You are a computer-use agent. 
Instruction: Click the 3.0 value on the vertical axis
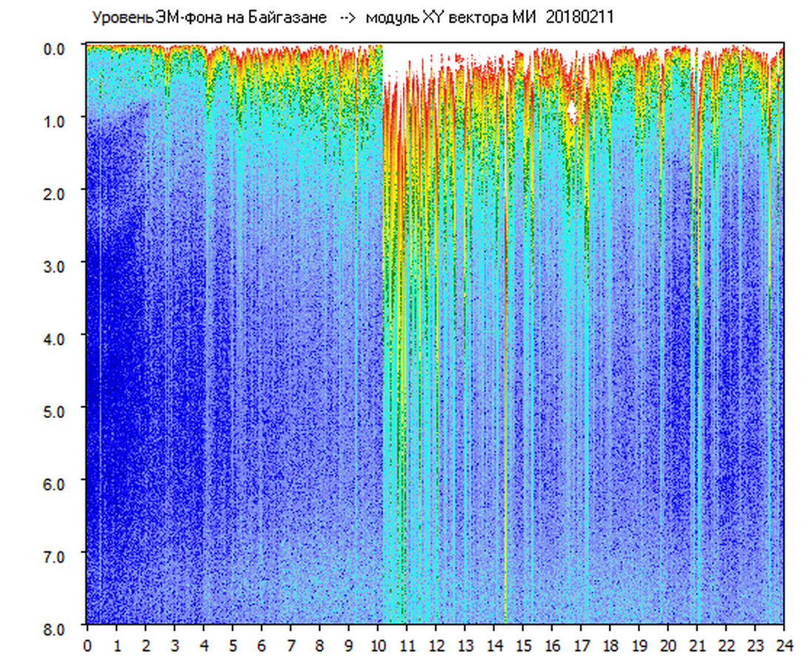pyautogui.click(x=57, y=265)
